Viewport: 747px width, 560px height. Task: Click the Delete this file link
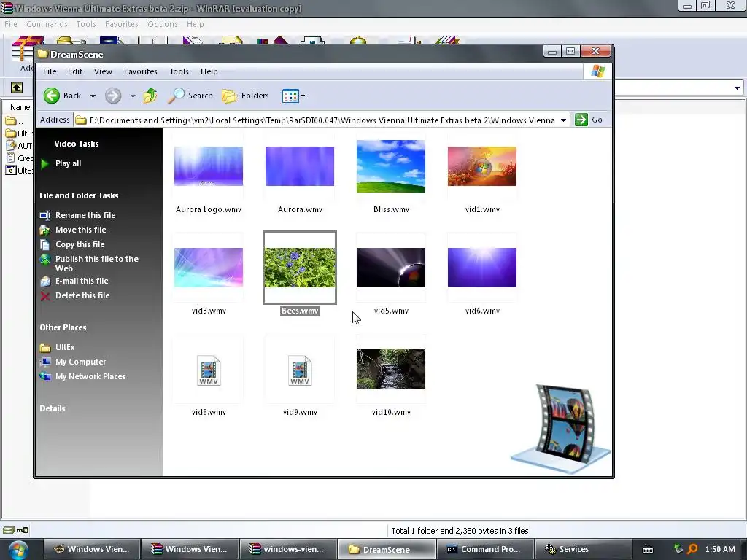point(82,296)
